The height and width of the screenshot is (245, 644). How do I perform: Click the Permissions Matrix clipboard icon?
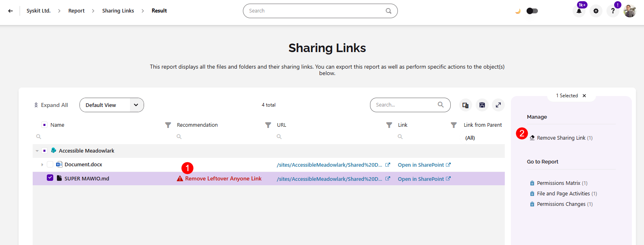pos(532,183)
